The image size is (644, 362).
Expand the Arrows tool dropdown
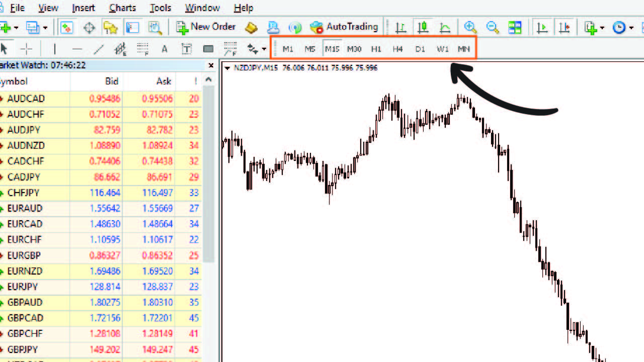(264, 49)
